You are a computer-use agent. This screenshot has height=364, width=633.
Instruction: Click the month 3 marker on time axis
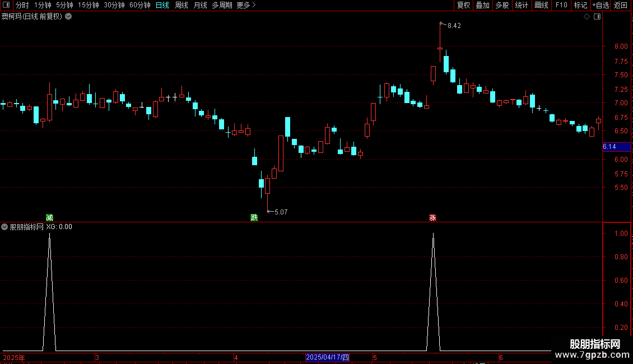click(97, 357)
